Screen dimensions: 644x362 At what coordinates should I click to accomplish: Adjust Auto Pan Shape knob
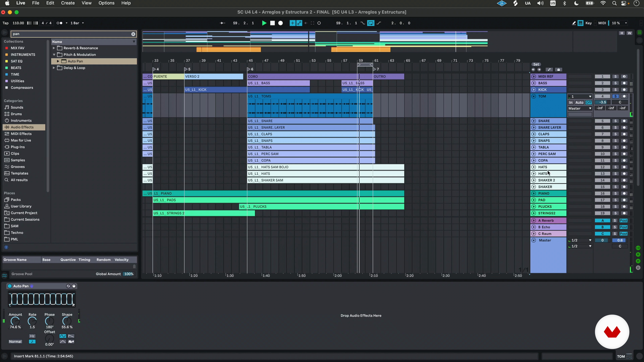(67, 321)
